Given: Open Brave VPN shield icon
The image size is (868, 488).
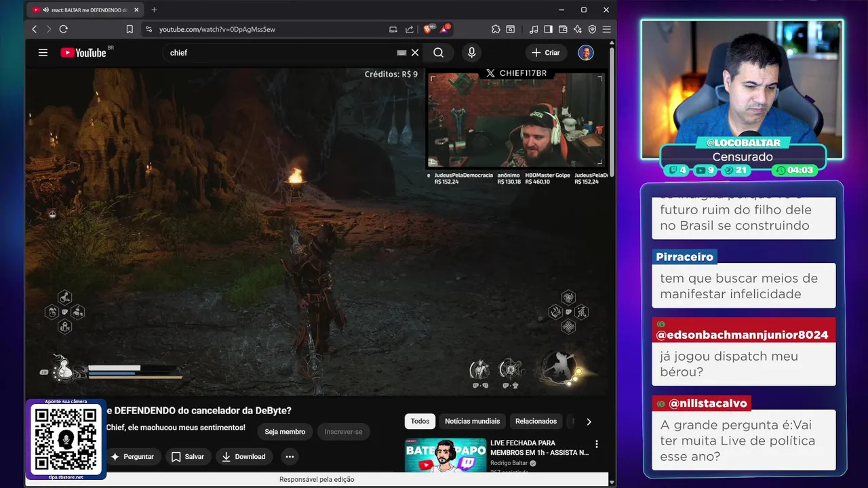Looking at the screenshot, I should point(592,29).
